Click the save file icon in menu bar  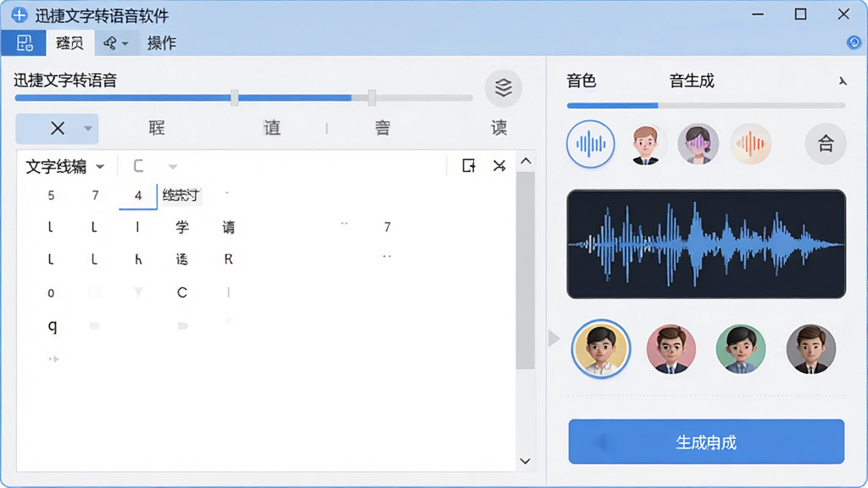(x=24, y=43)
